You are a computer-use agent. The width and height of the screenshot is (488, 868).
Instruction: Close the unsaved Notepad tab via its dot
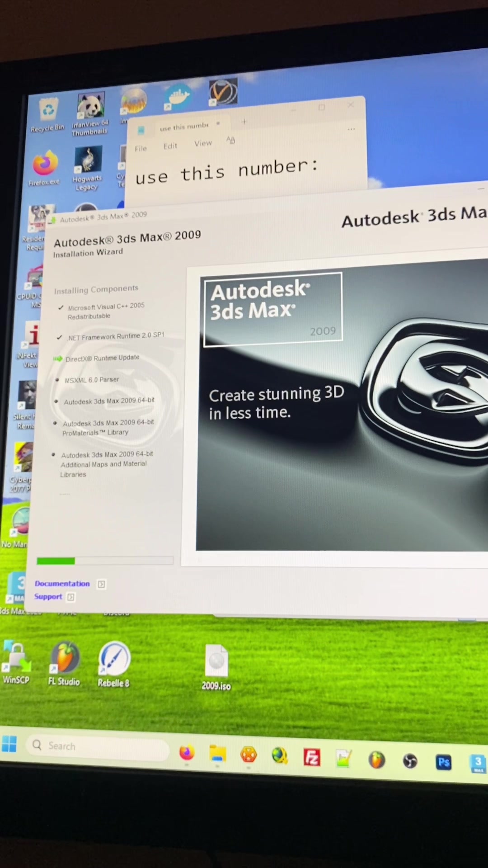pos(218,123)
